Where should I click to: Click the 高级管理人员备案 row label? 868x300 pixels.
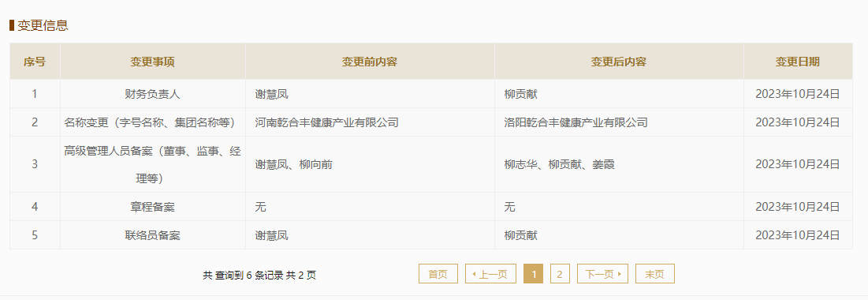[153, 165]
